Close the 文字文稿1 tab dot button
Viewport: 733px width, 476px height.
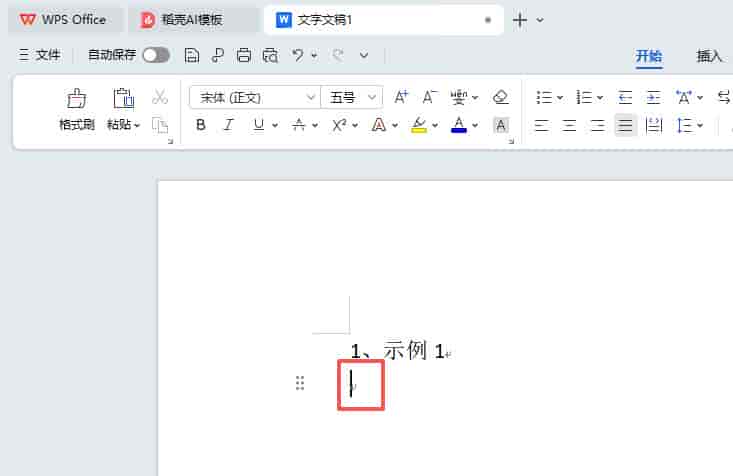488,20
